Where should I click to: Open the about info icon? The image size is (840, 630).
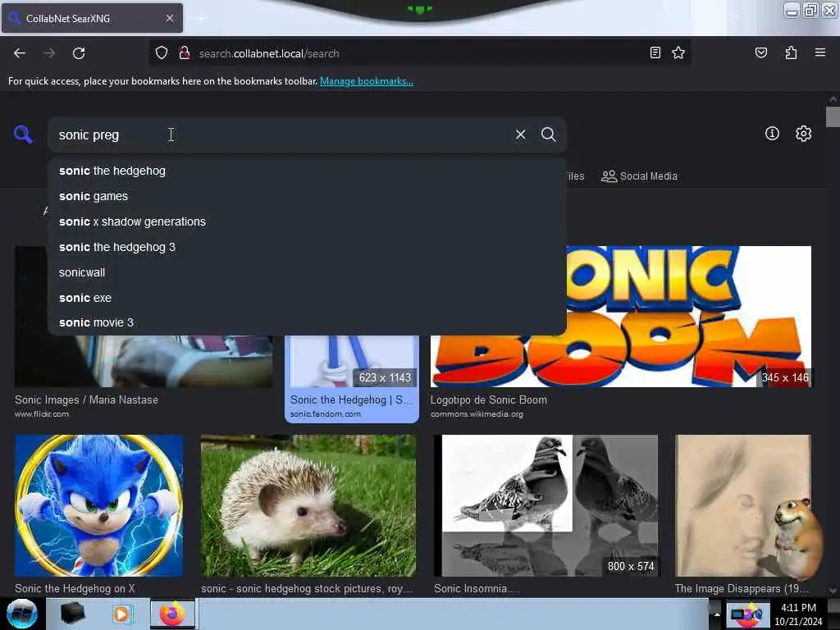[x=772, y=134]
